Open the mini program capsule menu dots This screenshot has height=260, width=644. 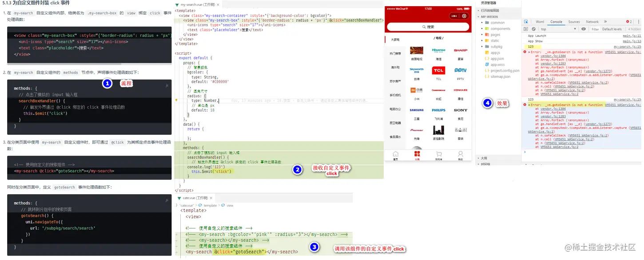[x=454, y=16]
